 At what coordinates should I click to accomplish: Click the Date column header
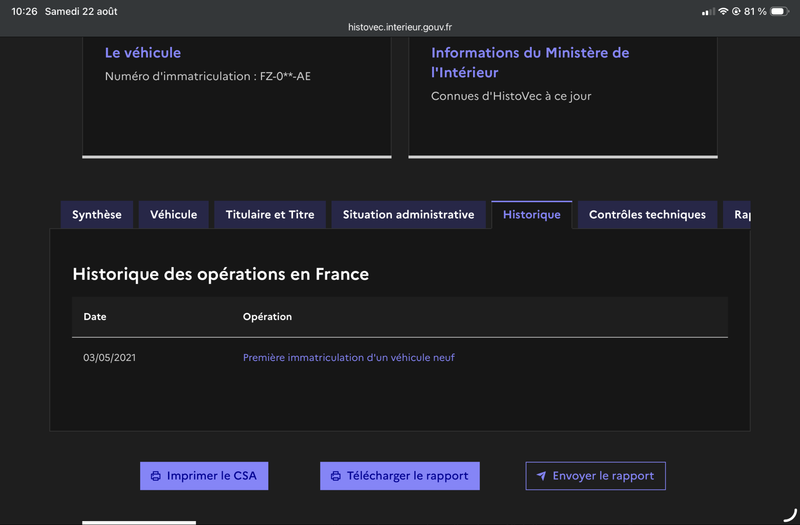coord(95,317)
